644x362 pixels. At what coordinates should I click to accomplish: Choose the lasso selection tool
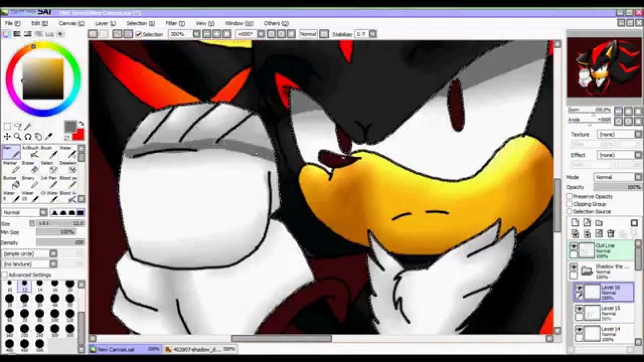pos(18,126)
